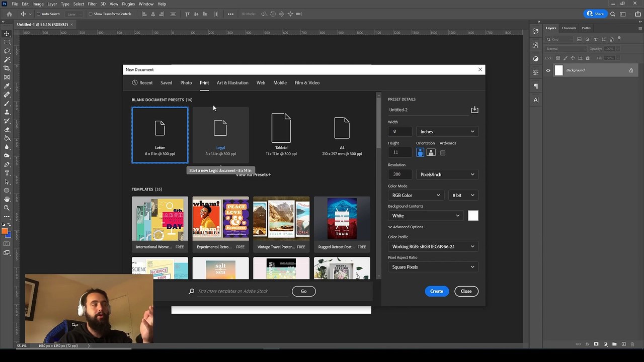Select the Path Selection tool
This screenshot has height=362, width=644.
(7, 182)
